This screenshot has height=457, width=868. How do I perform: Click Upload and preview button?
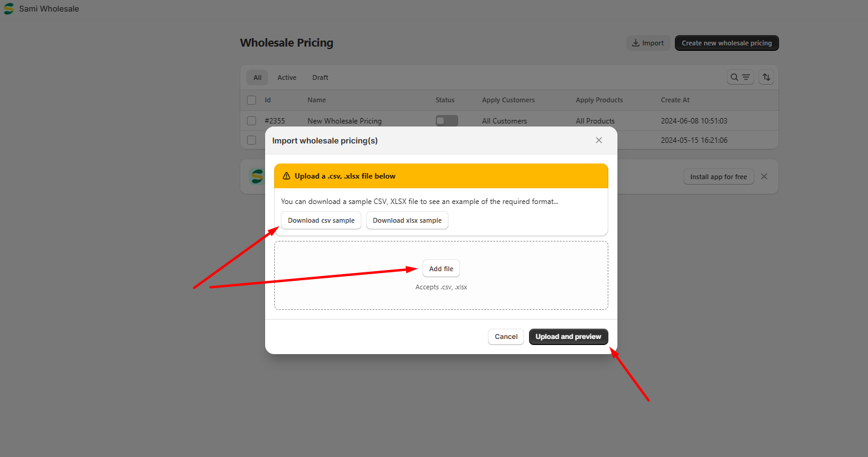pyautogui.click(x=568, y=337)
